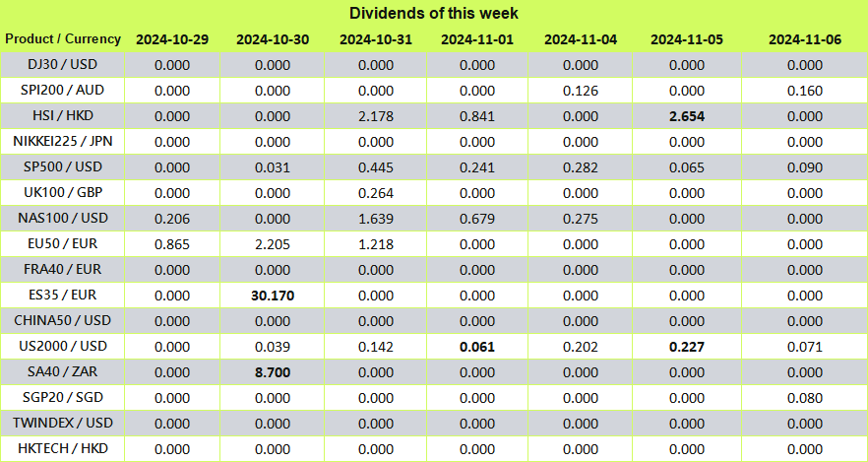The height and width of the screenshot is (462, 868).
Task: Select the Product / Currency column header
Action: click(63, 39)
